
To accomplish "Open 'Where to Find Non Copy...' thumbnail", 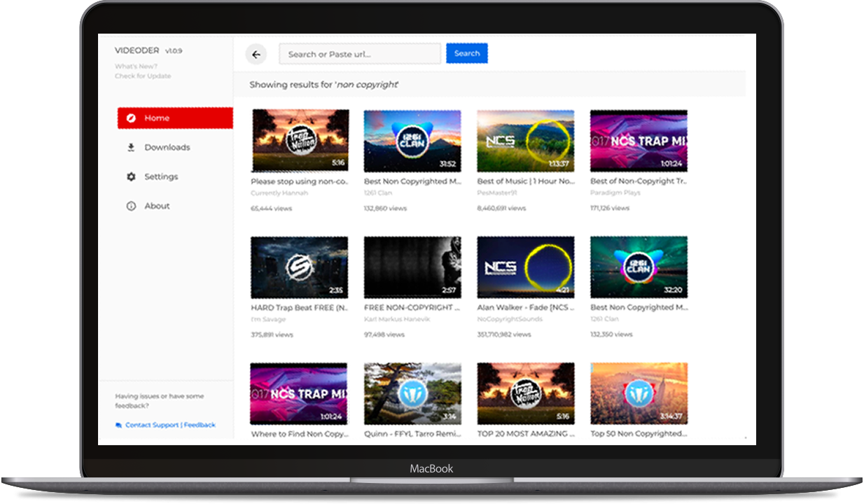I will click(x=300, y=393).
